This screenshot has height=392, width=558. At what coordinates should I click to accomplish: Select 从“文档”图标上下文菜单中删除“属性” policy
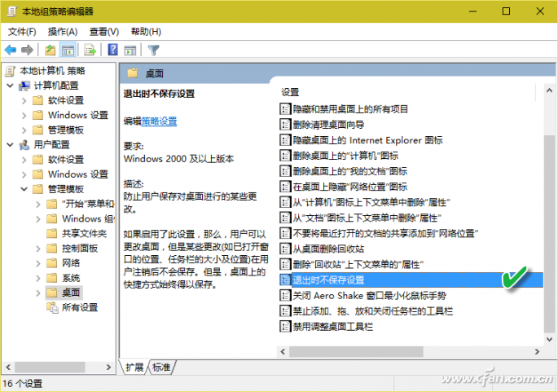pos(367,218)
